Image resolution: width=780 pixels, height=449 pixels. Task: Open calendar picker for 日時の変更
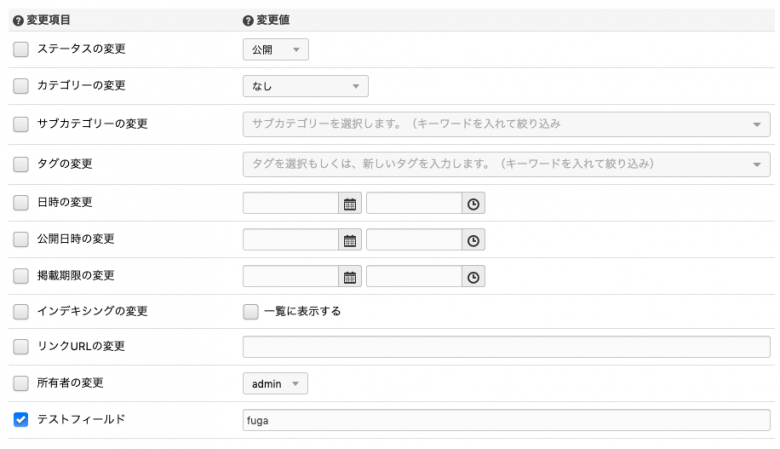[350, 204]
